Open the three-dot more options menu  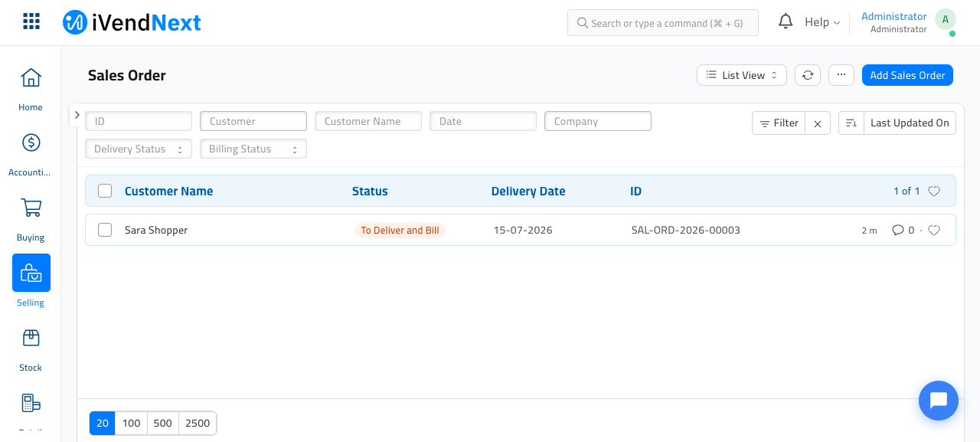(841, 75)
